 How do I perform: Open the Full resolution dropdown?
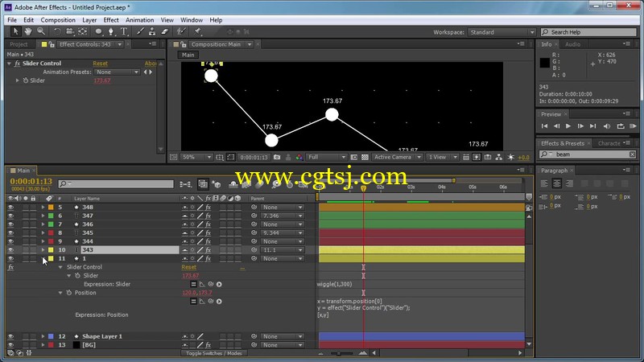pos(327,157)
